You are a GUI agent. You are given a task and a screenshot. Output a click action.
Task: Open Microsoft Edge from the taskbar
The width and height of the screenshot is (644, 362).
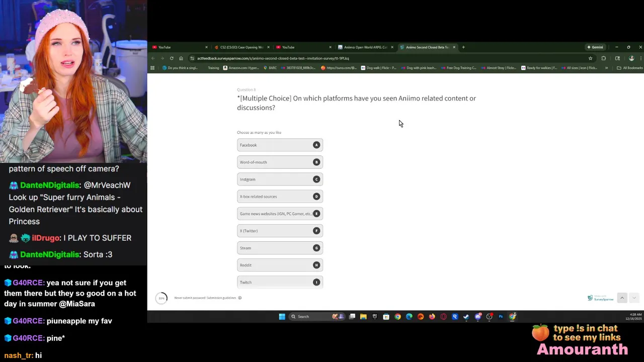point(409,317)
